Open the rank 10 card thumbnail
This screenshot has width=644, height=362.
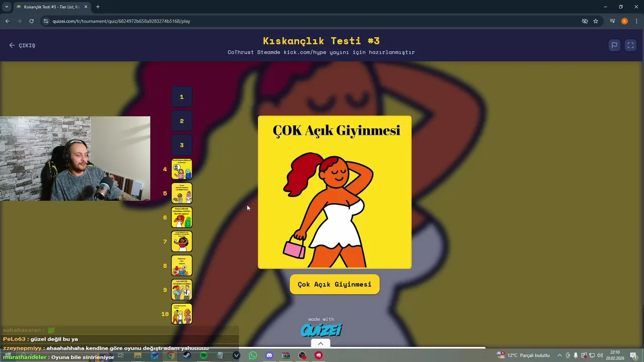click(182, 314)
